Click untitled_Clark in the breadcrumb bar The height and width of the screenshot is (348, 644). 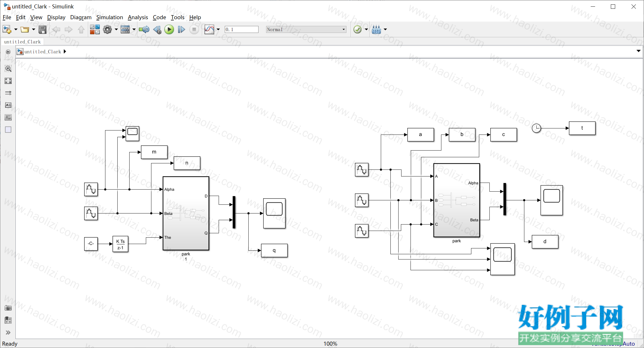pos(43,52)
